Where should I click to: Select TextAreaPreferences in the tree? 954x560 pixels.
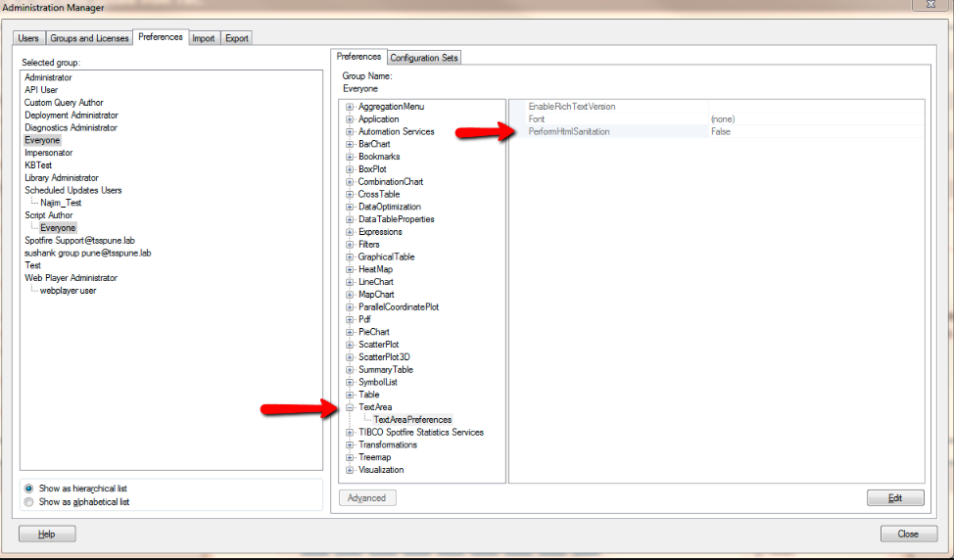pos(412,420)
